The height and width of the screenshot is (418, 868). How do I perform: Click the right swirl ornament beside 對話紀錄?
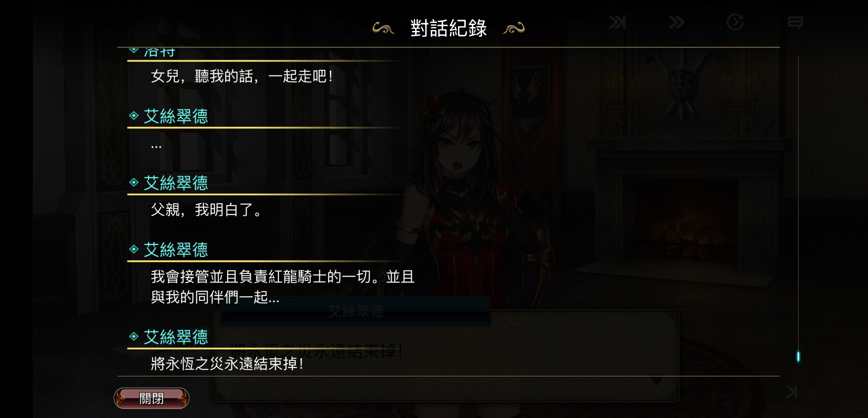(x=514, y=28)
